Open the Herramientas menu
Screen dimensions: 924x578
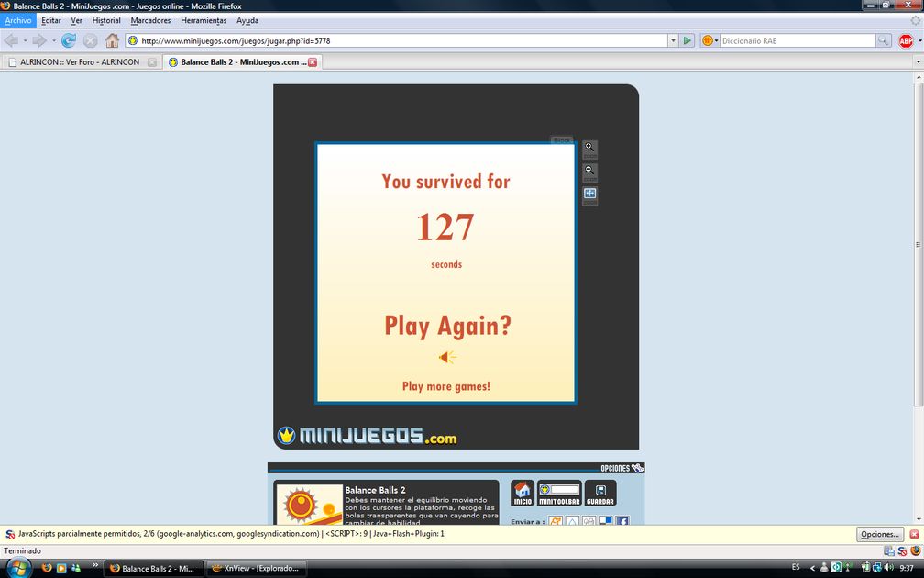203,20
